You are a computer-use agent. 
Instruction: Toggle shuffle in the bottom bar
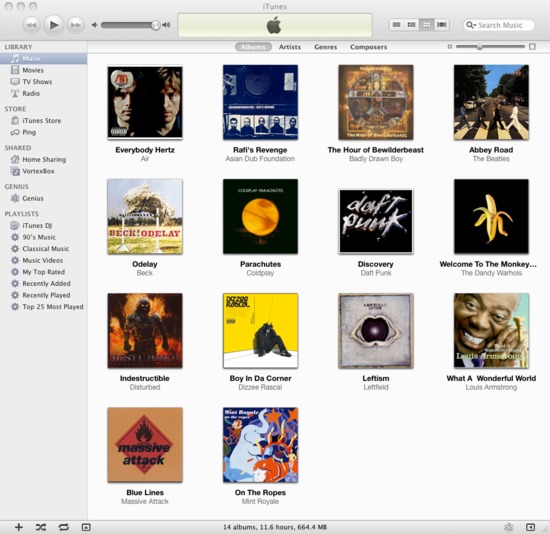click(x=41, y=527)
